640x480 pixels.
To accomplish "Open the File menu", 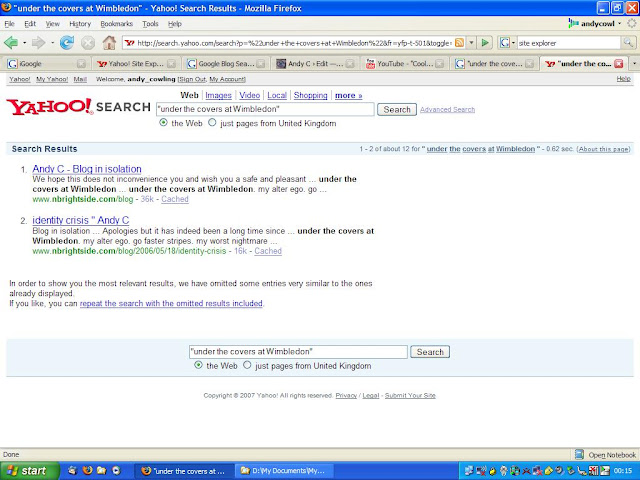I will [x=9, y=24].
